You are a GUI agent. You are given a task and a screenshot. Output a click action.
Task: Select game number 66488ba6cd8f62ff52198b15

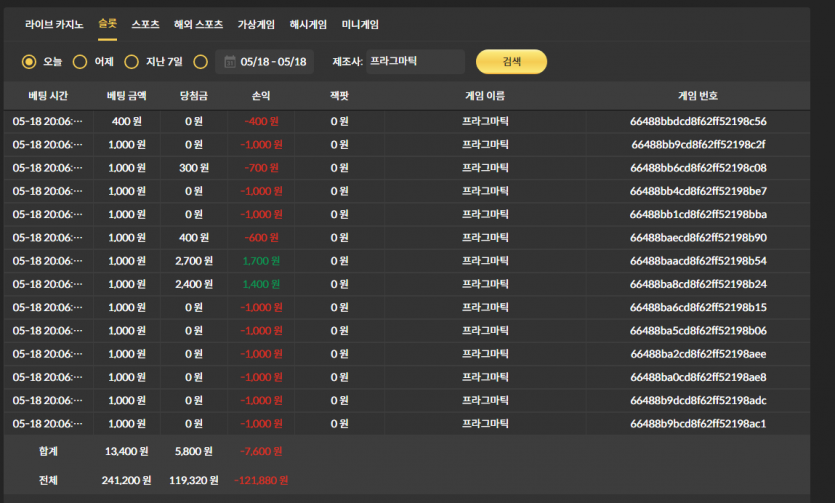tap(698, 307)
